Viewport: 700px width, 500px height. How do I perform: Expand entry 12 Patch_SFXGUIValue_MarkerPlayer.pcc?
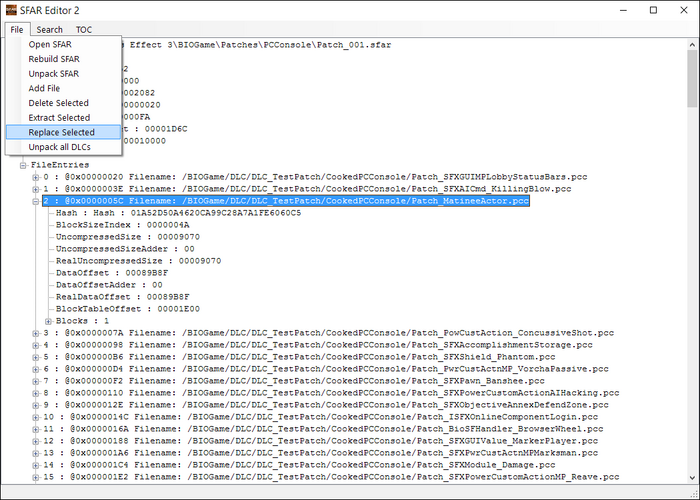coord(36,442)
